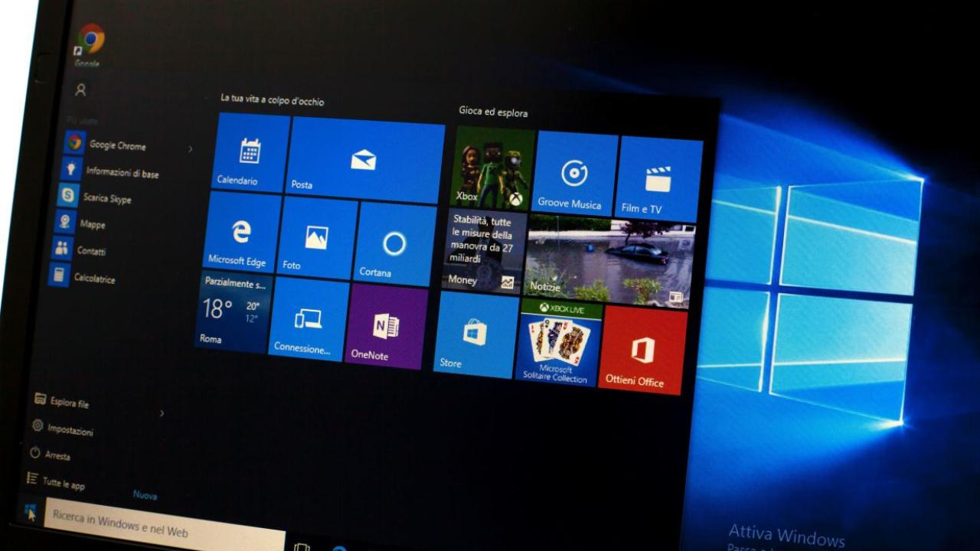The height and width of the screenshot is (551, 980).
Task: Open the Connessione tile
Action: coord(309,318)
